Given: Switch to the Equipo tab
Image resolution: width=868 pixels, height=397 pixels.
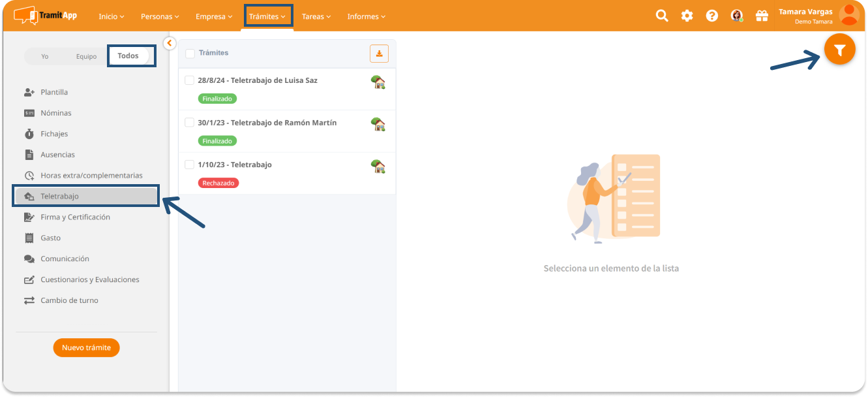Looking at the screenshot, I should point(86,56).
